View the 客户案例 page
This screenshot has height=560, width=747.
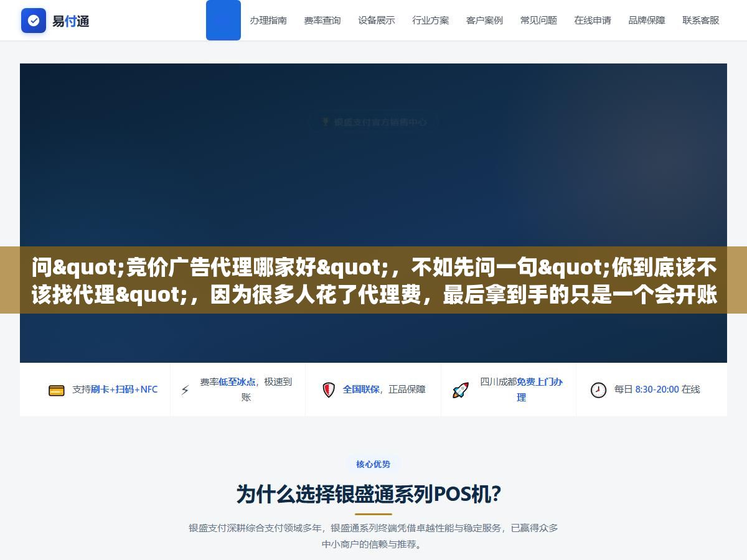(x=484, y=21)
